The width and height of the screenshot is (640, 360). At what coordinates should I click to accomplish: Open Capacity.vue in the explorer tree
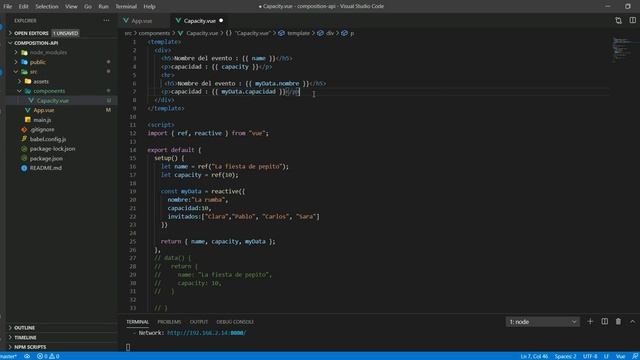[53, 100]
